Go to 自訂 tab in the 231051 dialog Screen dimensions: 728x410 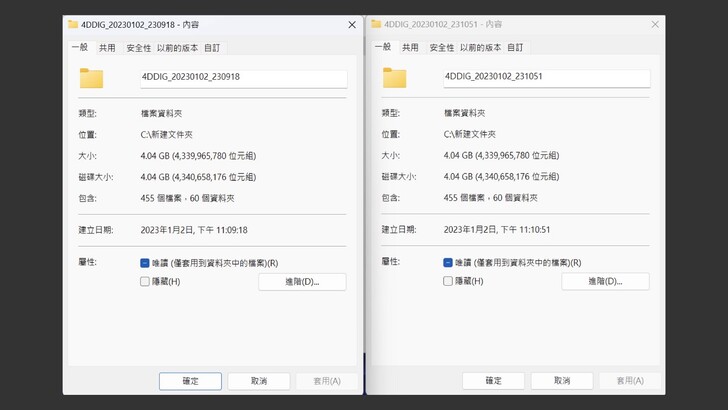click(515, 47)
